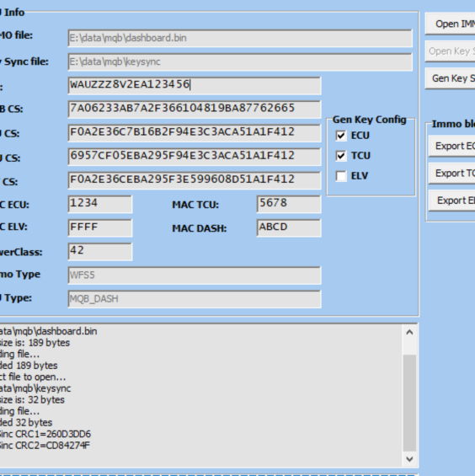Uncheck the TCU checkbox
Screen dimensions: 475x476
point(341,156)
